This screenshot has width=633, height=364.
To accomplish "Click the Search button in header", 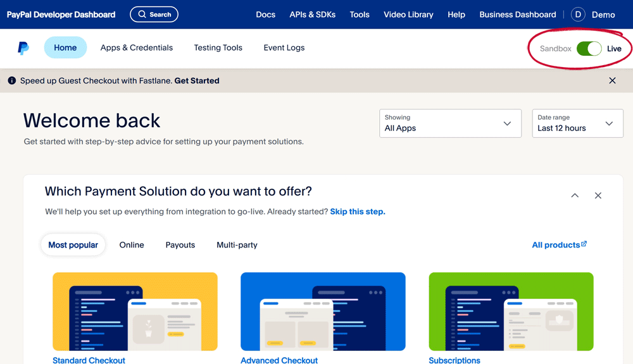I will pos(154,15).
